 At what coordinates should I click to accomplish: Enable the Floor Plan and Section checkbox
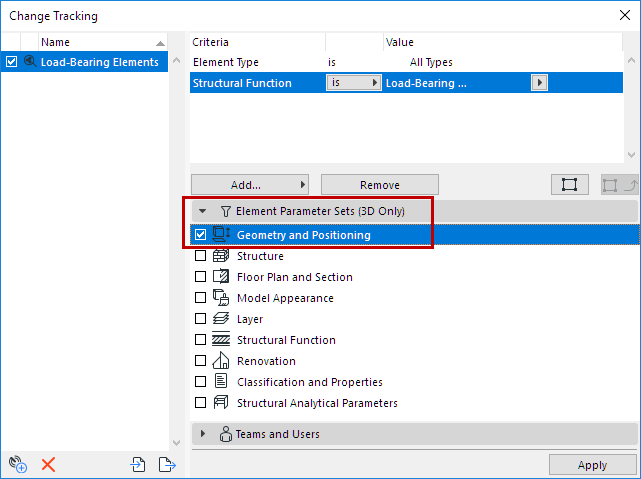coord(201,277)
